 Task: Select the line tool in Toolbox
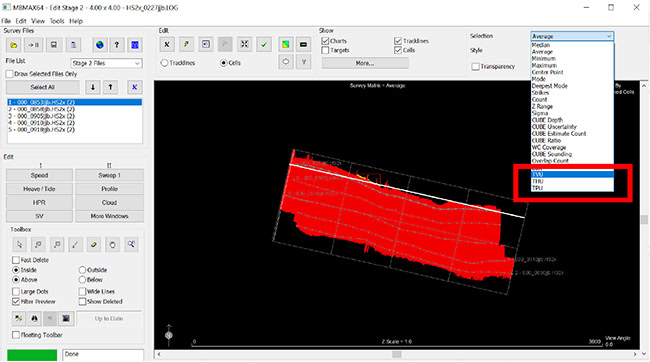75,245
